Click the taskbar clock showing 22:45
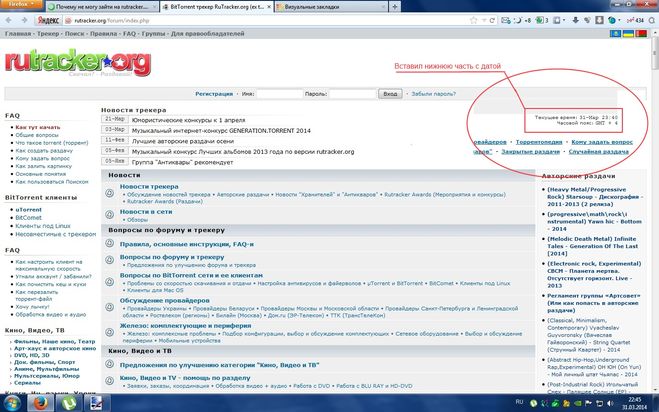The height and width of the screenshot is (412, 659). (x=635, y=403)
